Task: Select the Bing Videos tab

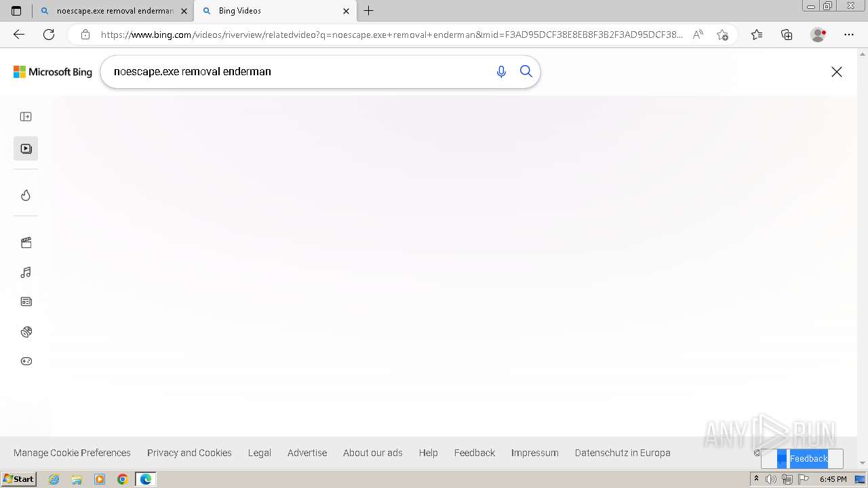Action: pos(275,11)
